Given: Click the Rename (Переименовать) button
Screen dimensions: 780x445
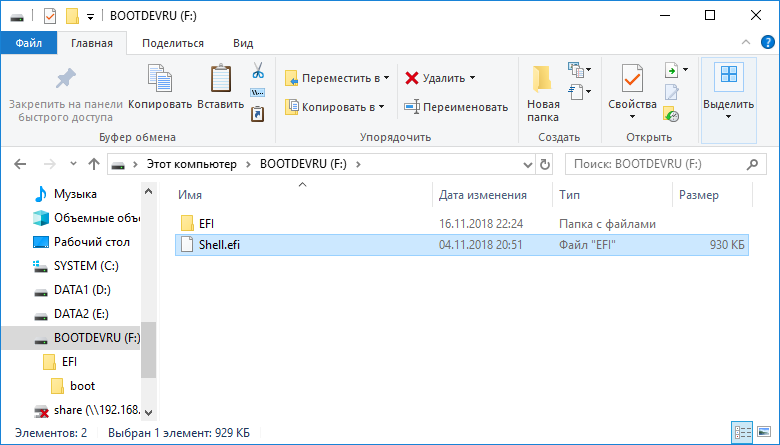Looking at the screenshot, I should click(x=456, y=107).
